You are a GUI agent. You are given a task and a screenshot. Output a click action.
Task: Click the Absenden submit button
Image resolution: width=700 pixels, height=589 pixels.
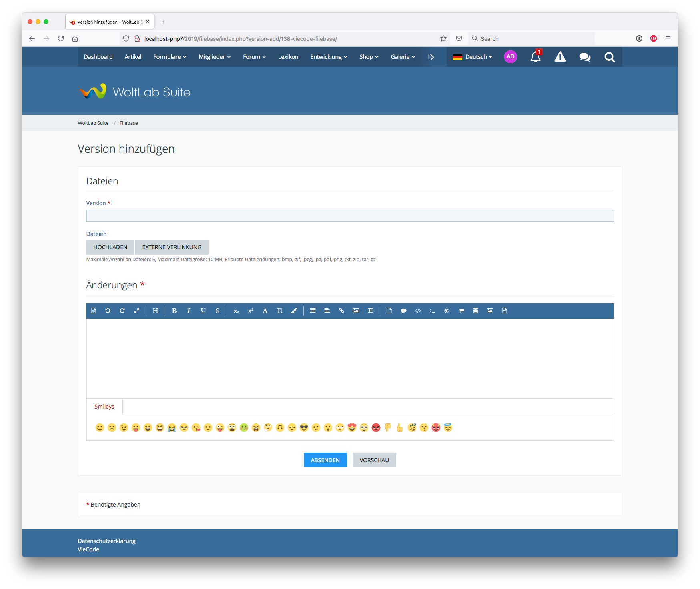[325, 460]
